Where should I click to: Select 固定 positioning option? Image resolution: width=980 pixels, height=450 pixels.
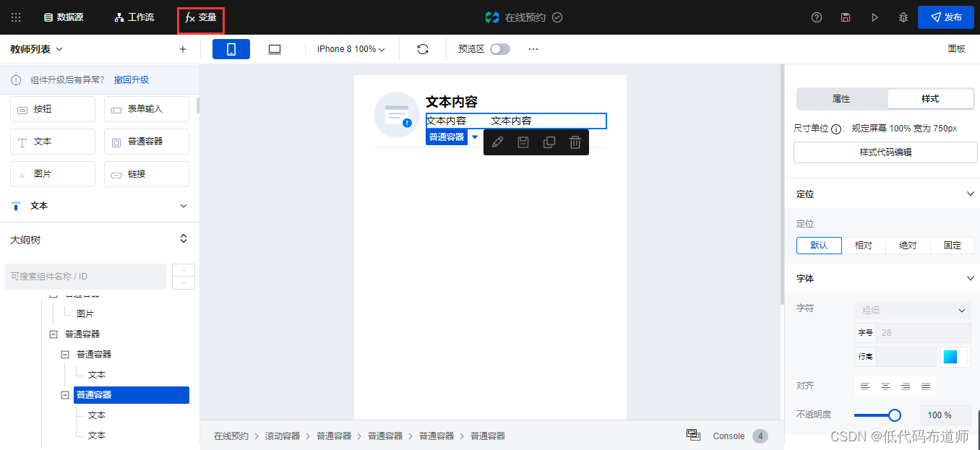953,246
